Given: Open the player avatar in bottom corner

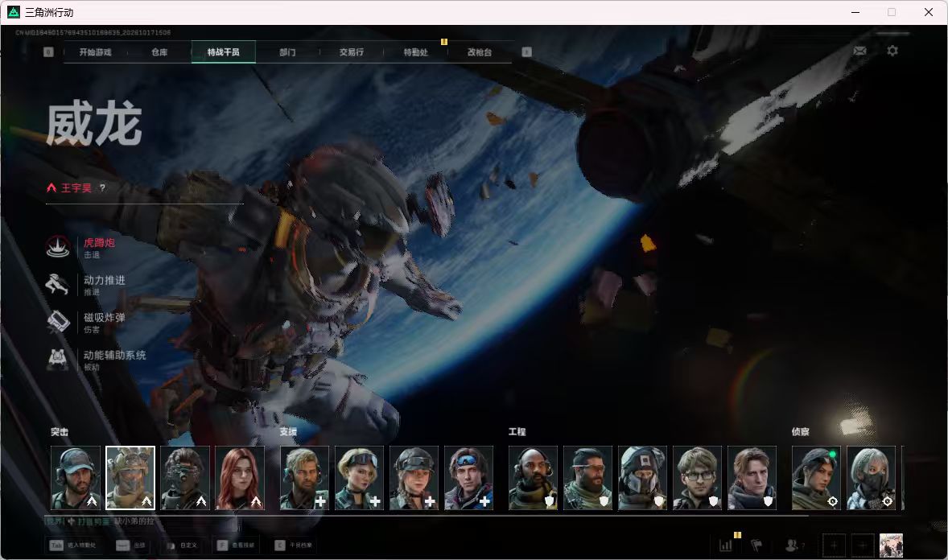Looking at the screenshot, I should pyautogui.click(x=891, y=546).
